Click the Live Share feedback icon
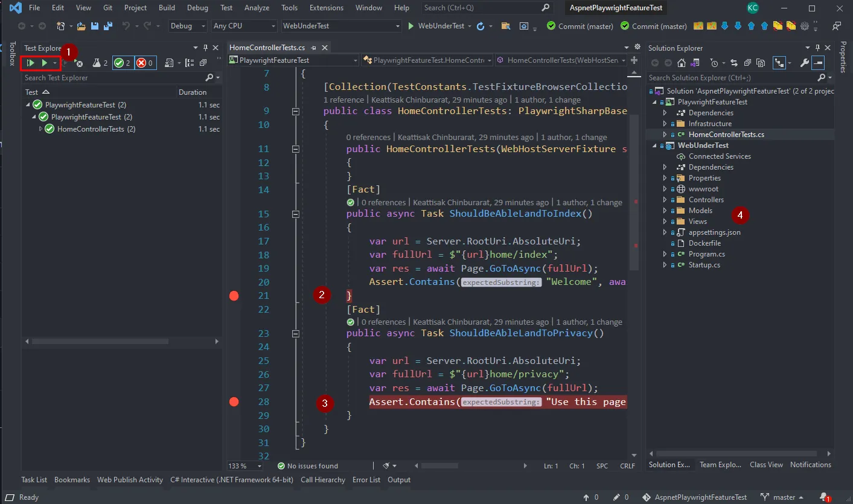 click(x=836, y=26)
